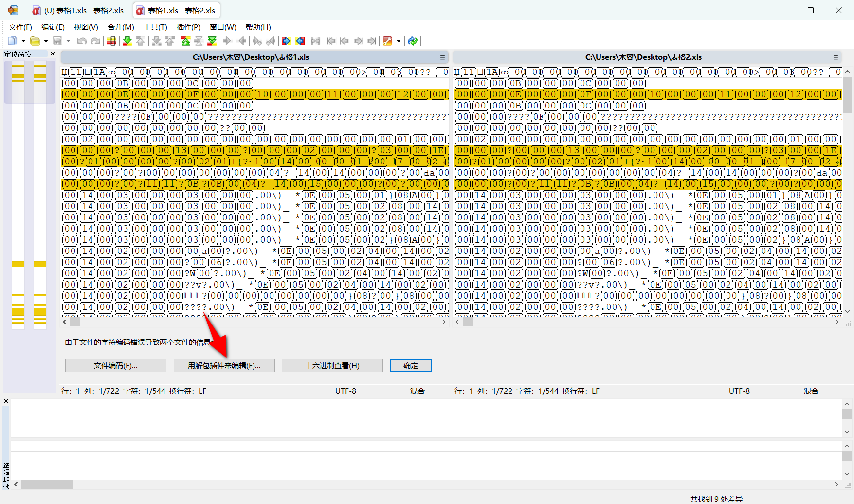Refresh the comparison with the green arrows icon

pos(412,41)
